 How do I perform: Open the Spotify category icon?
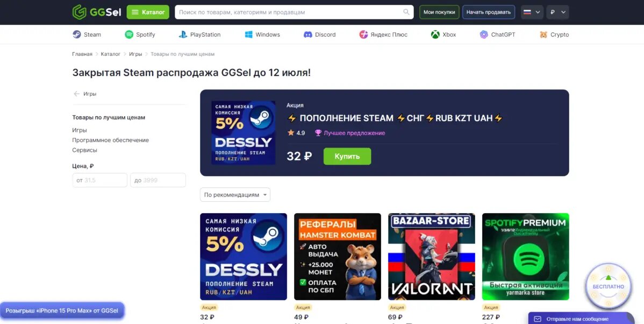coord(129,34)
